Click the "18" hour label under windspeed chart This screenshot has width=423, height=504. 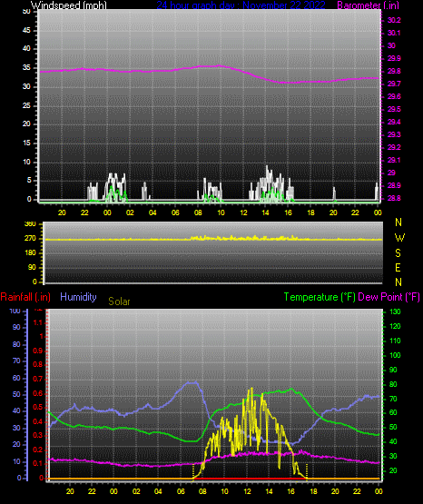[311, 212]
